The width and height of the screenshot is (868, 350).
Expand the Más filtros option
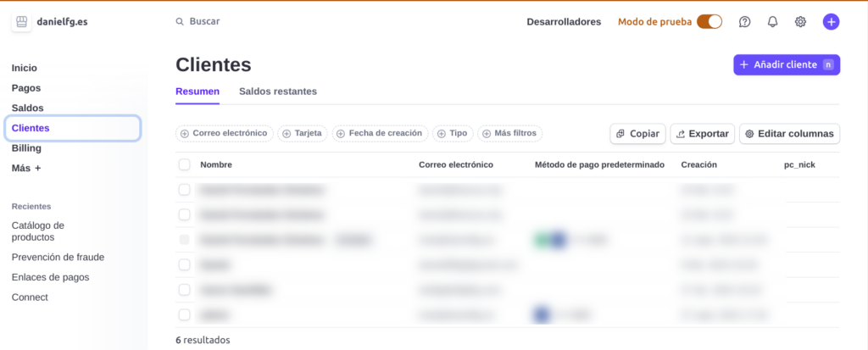[x=510, y=133]
